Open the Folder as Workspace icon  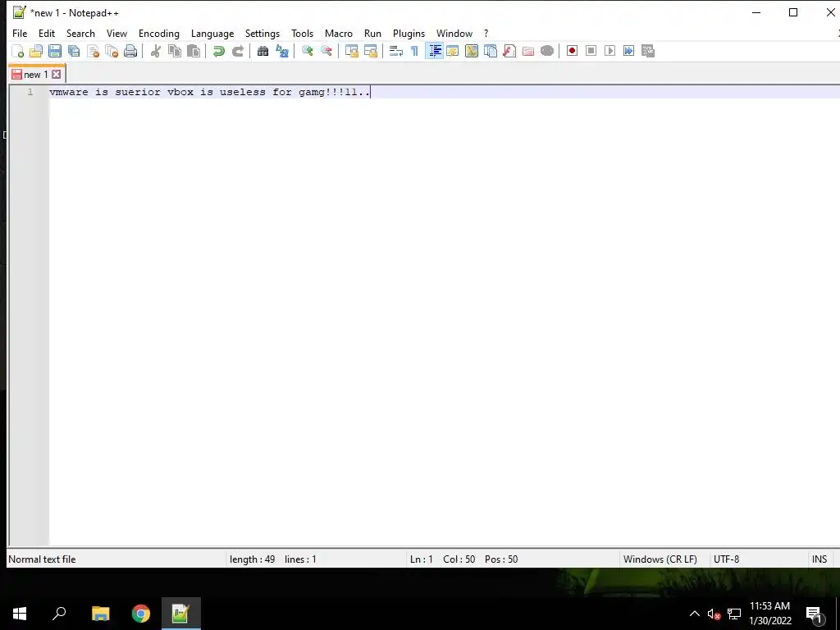(528, 51)
